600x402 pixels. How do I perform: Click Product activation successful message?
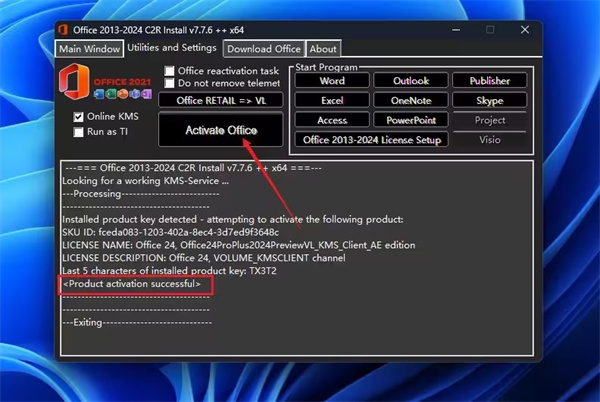point(132,284)
